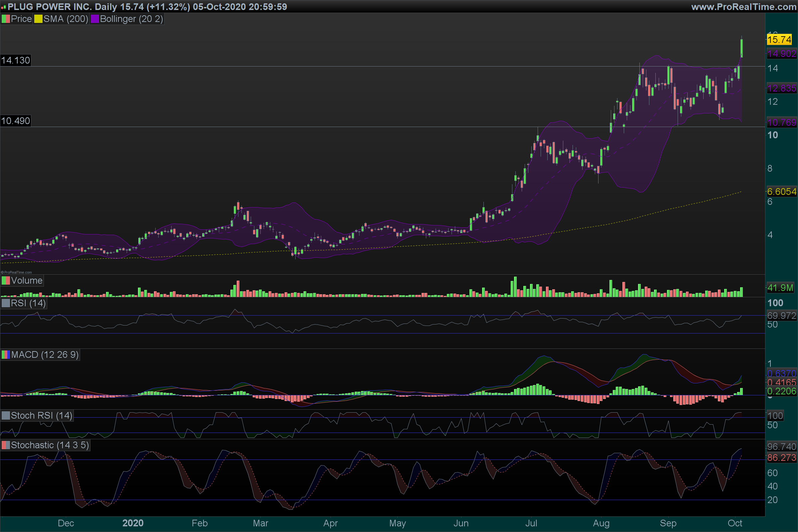Screen dimensions: 798x532
Task: Click the Stoch RSI (14) legend icon
Action: [x=6, y=416]
